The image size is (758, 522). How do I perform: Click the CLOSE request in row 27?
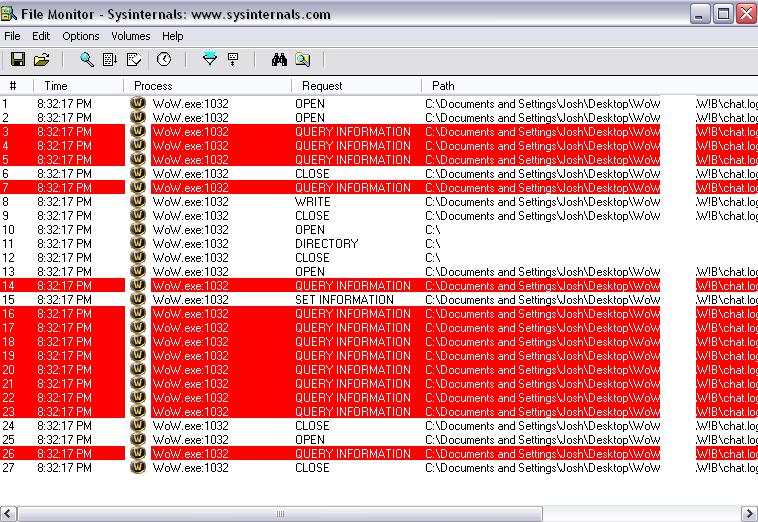click(312, 468)
